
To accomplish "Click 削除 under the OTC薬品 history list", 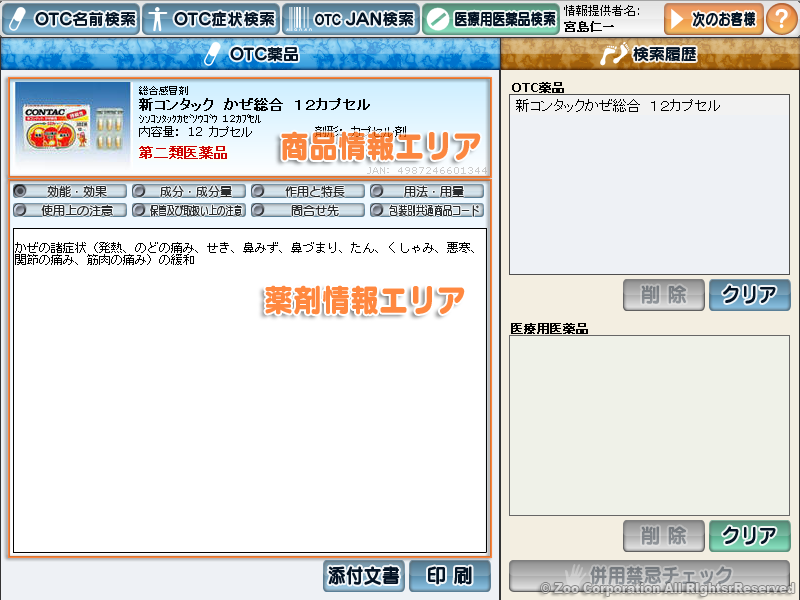I will tap(663, 295).
